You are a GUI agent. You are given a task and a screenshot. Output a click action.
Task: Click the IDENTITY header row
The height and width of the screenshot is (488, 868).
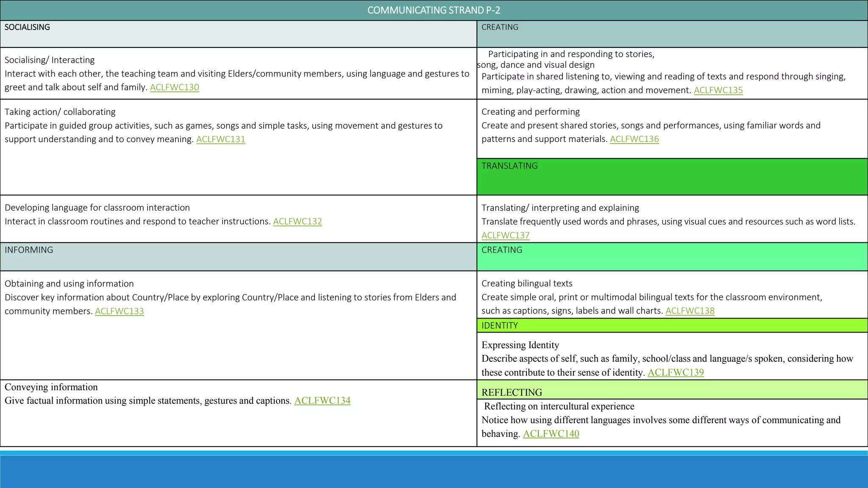672,325
